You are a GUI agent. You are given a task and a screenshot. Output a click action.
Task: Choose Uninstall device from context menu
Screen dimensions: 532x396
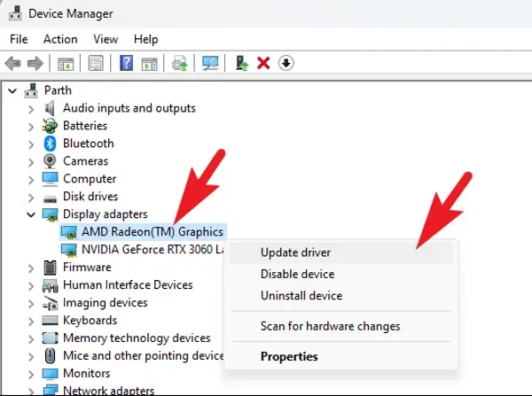click(x=341, y=296)
